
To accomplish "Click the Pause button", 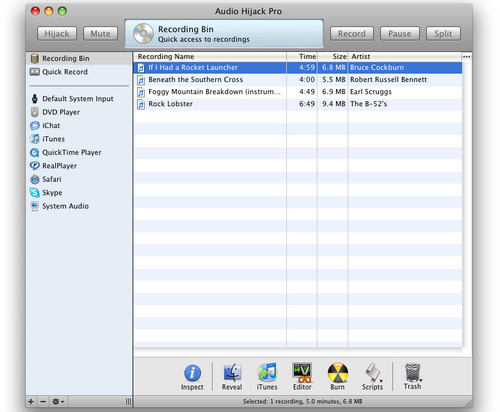I will [x=400, y=34].
